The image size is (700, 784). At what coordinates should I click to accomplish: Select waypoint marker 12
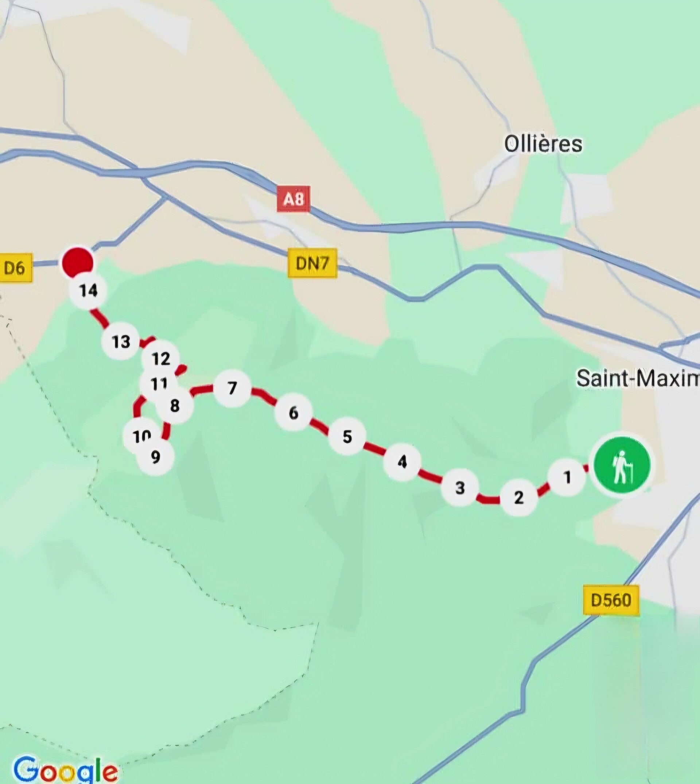point(161,359)
